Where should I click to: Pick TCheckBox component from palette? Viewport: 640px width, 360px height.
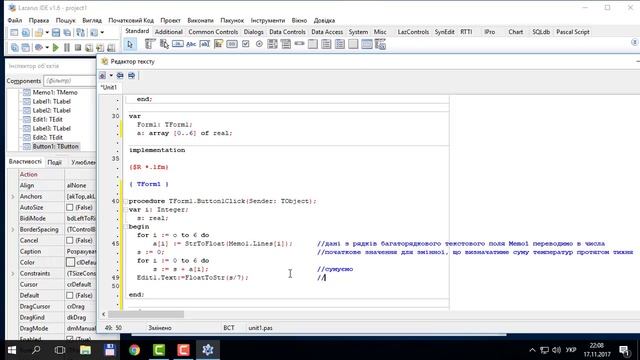245,44
